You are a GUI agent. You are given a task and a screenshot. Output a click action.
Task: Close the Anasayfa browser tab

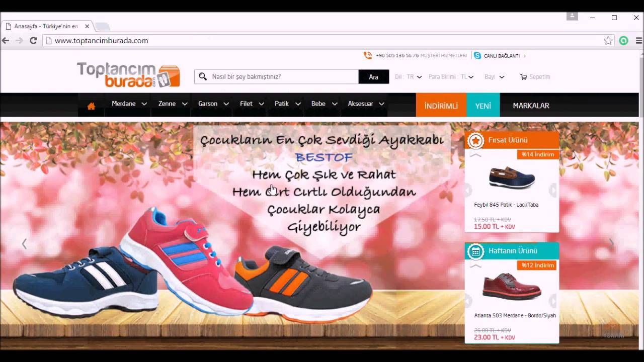(87, 26)
